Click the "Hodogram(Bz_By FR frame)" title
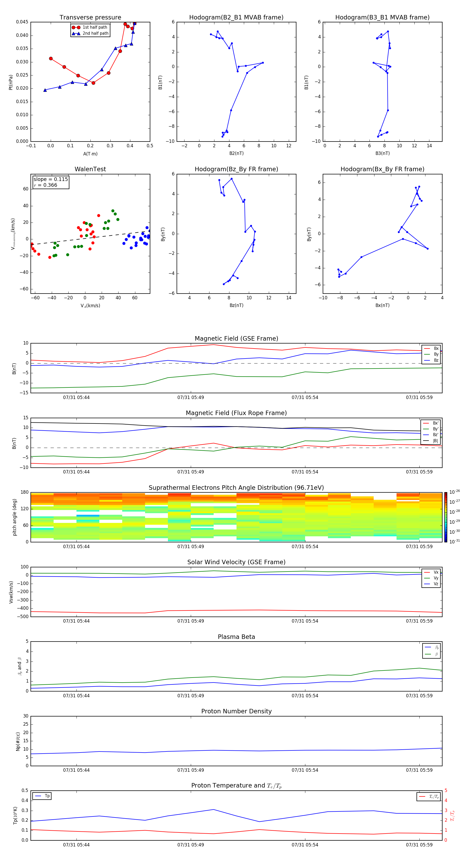This screenshot has width=473, height=868. coord(236,169)
